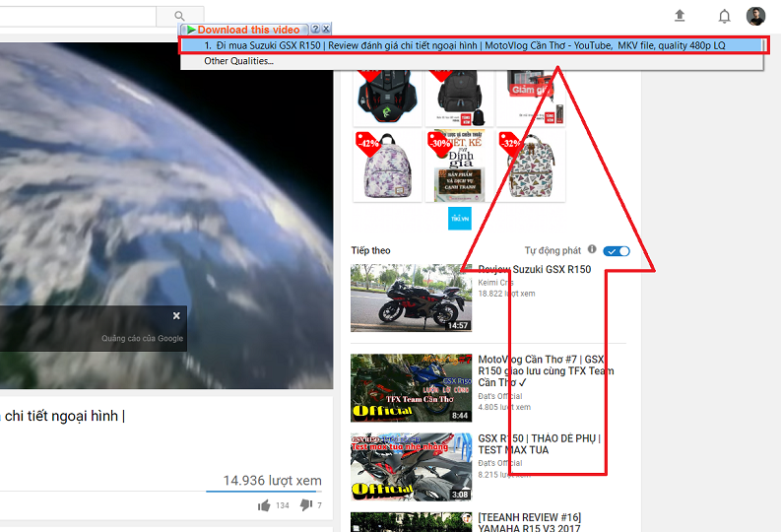Click the like/dislike ratio bar
The height and width of the screenshot is (532, 781).
[264, 492]
